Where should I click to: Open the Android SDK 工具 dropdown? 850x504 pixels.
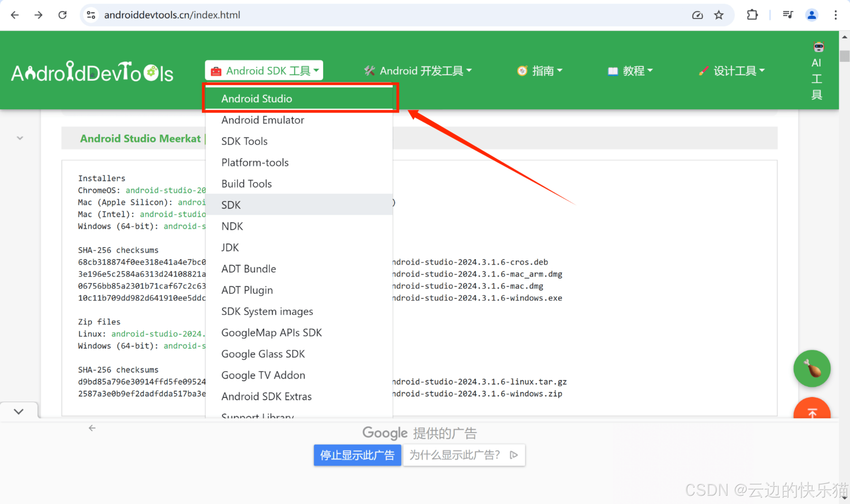click(264, 70)
